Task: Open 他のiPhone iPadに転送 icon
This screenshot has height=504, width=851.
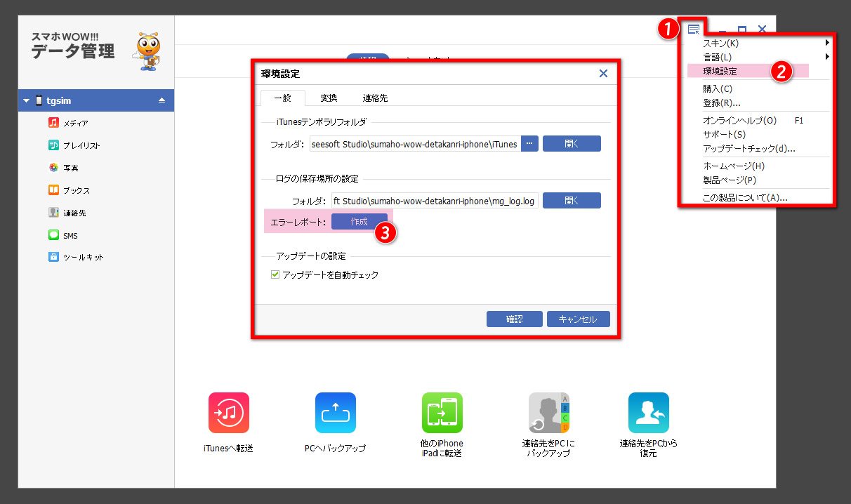Action: click(x=442, y=413)
